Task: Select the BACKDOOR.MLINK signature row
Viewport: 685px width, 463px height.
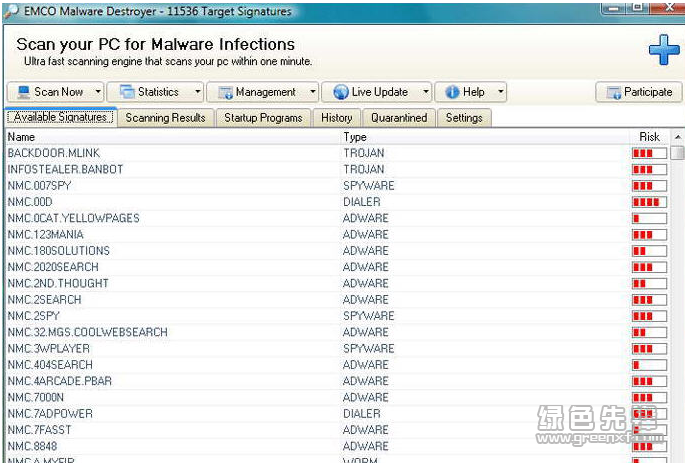Action: pos(337,153)
